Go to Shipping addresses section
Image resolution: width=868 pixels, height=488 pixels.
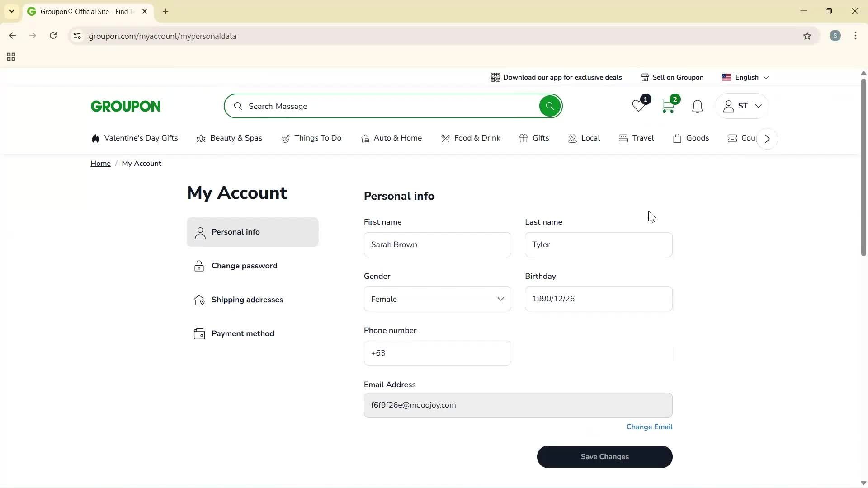pyautogui.click(x=247, y=300)
